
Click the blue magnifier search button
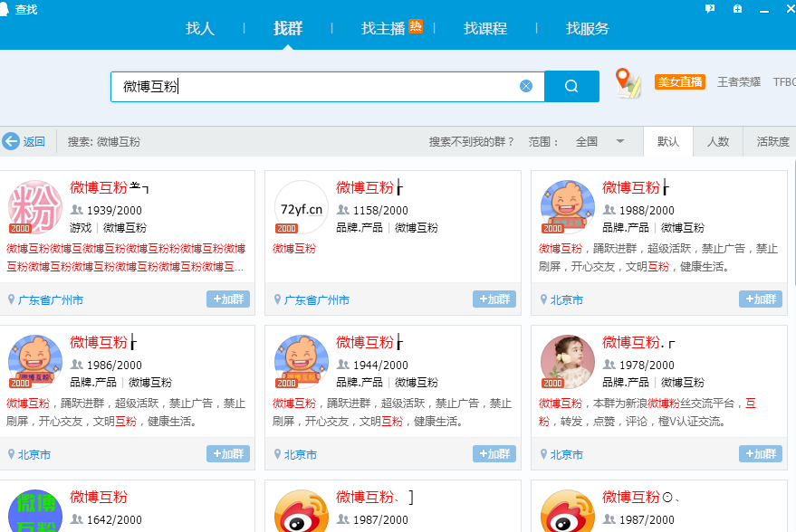click(571, 86)
